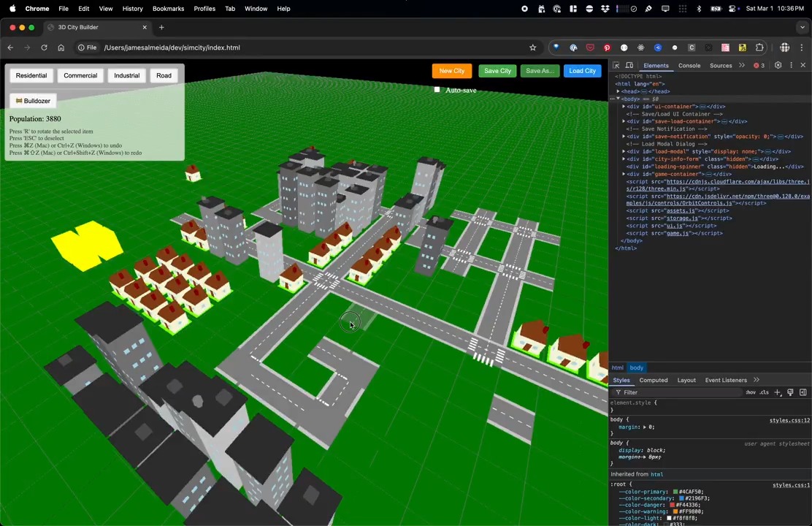
Task: Expand the save-load-container div node
Action: click(624, 121)
